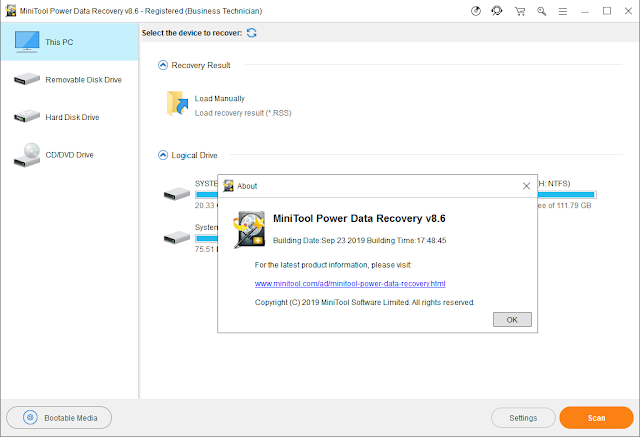This screenshot has width=640, height=437.
Task: Click the Building Date text line
Action: point(360,240)
